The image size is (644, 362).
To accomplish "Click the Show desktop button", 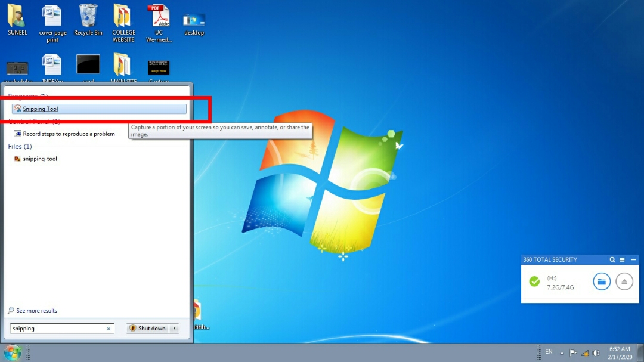I will coord(640,353).
